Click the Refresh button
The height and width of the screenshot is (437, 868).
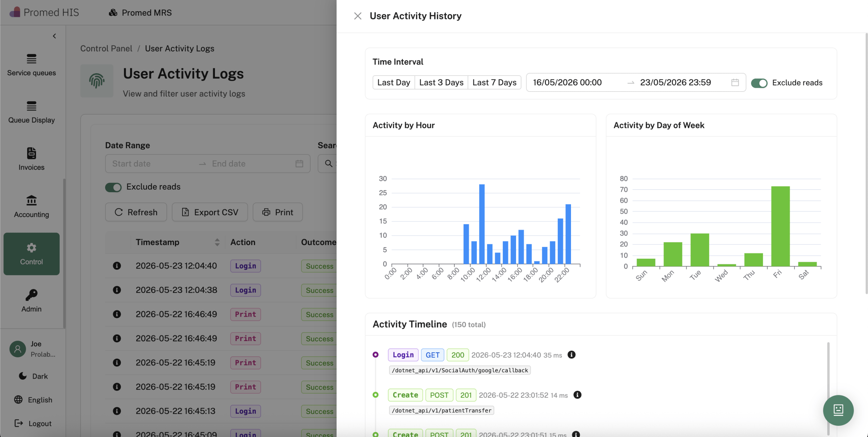pyautogui.click(x=136, y=212)
